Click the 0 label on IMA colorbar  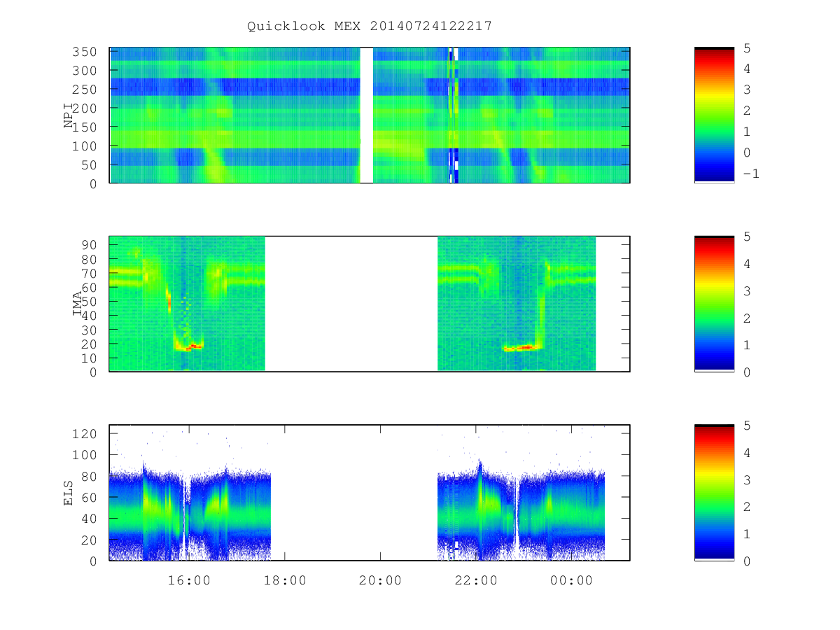(745, 372)
